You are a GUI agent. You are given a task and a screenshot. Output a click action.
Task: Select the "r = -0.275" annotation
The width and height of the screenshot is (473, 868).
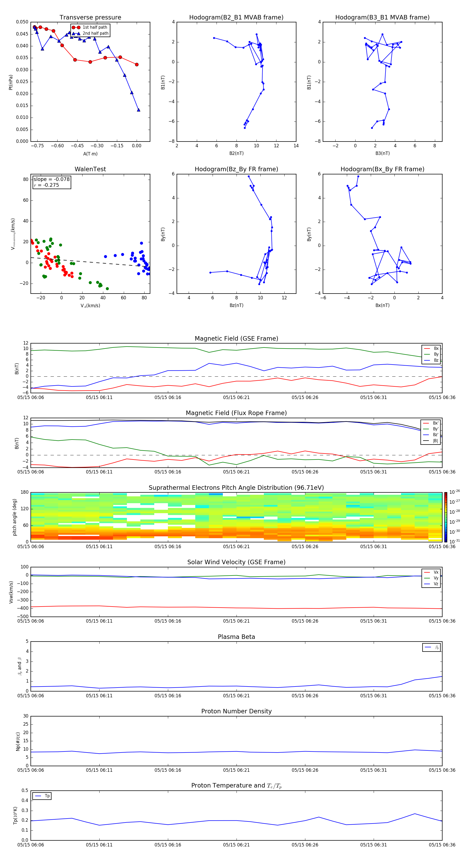[47, 185]
